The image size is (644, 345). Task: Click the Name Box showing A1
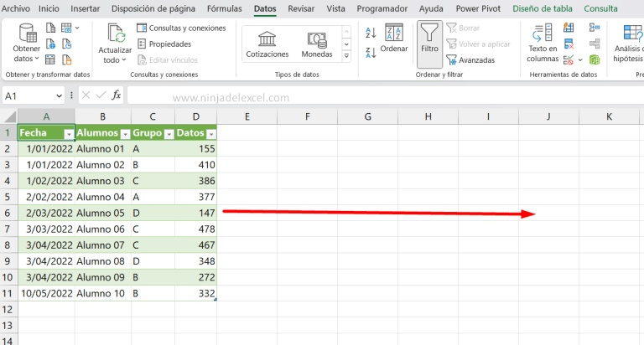point(28,96)
